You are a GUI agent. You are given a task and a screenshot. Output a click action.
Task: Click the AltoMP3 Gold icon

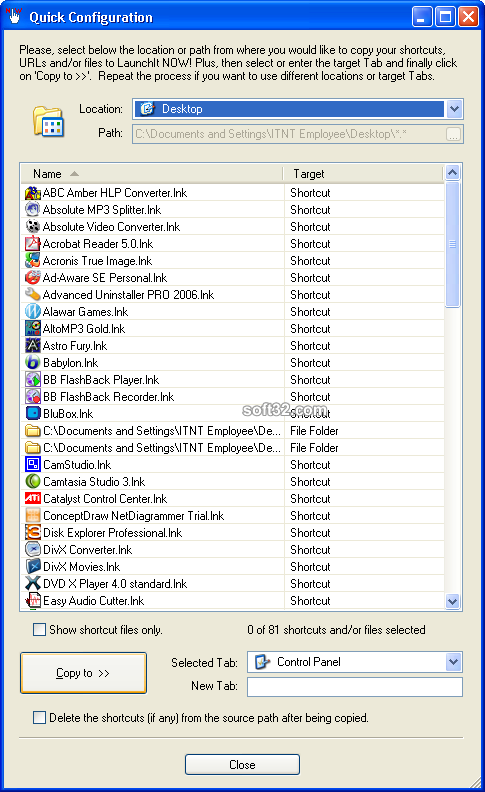pos(33,329)
